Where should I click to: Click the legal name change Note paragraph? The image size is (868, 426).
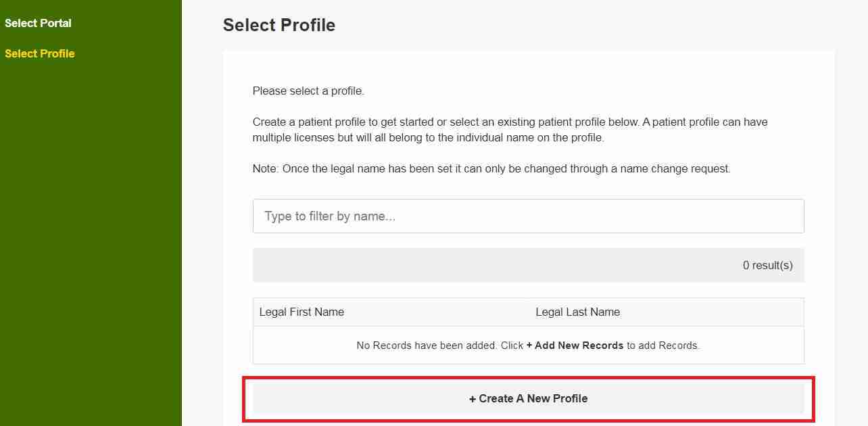pyautogui.click(x=491, y=169)
